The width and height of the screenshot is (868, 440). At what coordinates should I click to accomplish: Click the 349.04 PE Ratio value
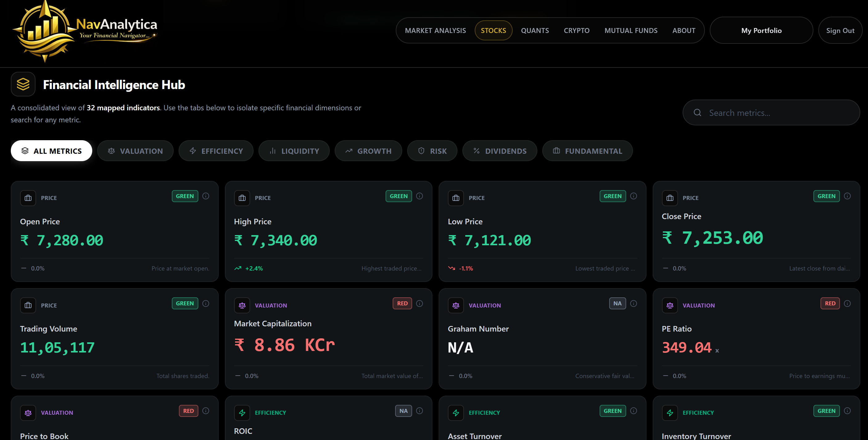687,348
